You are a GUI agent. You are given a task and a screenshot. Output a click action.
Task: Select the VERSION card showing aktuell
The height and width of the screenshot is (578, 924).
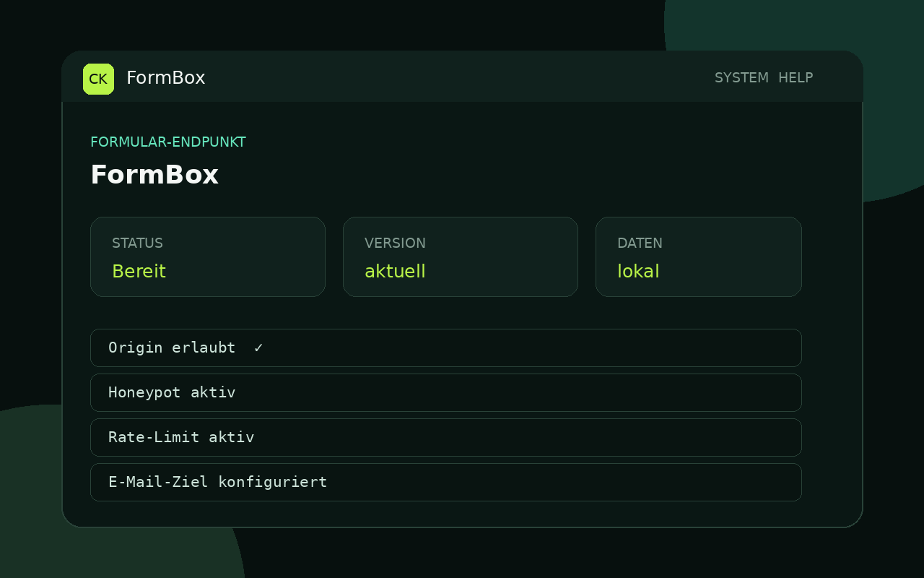(x=461, y=256)
